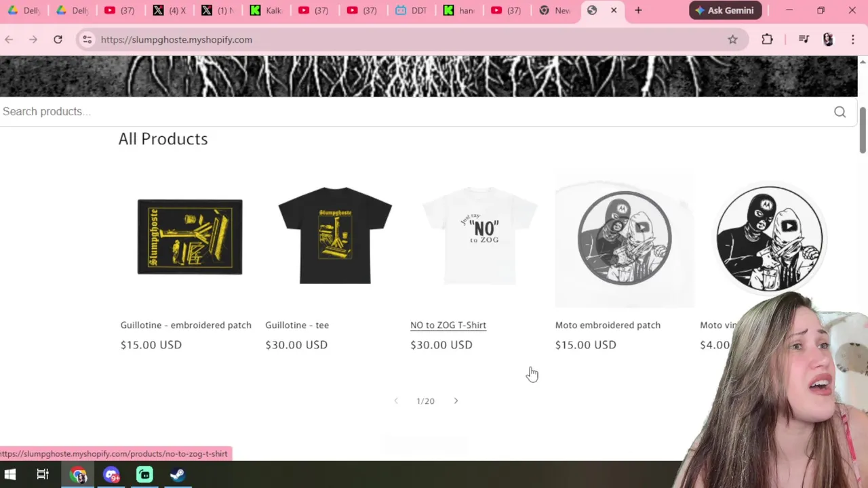Click the page vertical scrollbar
The width and height of the screenshot is (868, 488).
click(863, 258)
